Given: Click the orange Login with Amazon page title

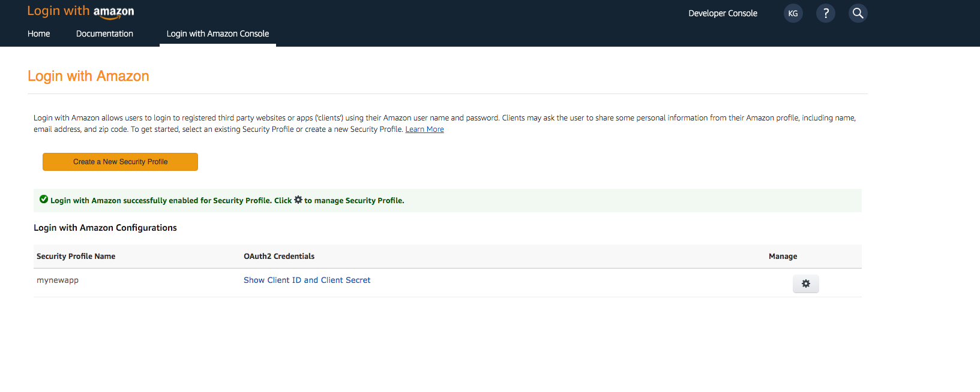Looking at the screenshot, I should point(88,76).
